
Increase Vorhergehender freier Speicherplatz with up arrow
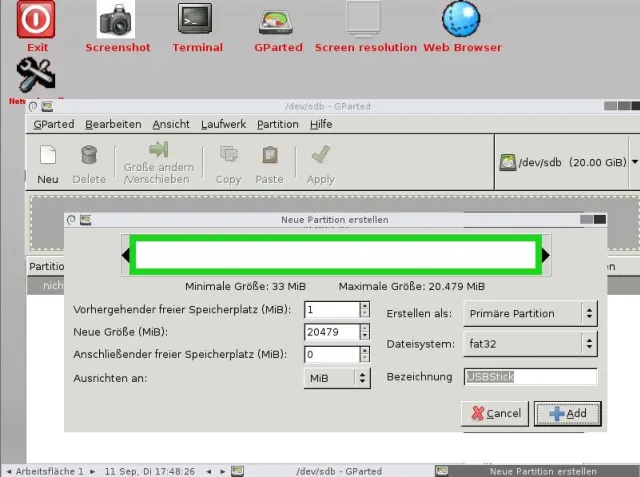click(365, 306)
